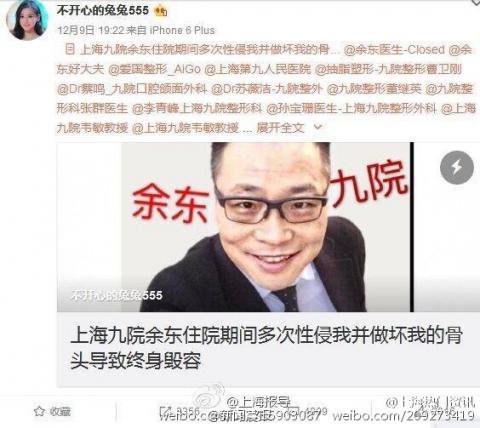Open the post options arrow at top right
This screenshot has height=428, width=480.
(475, 2)
